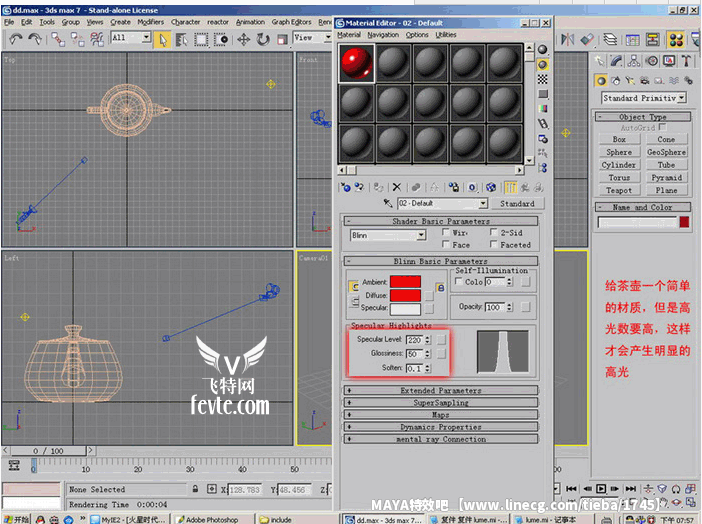Open the Create menu in main window
The height and width of the screenshot is (524, 702).
(x=120, y=22)
